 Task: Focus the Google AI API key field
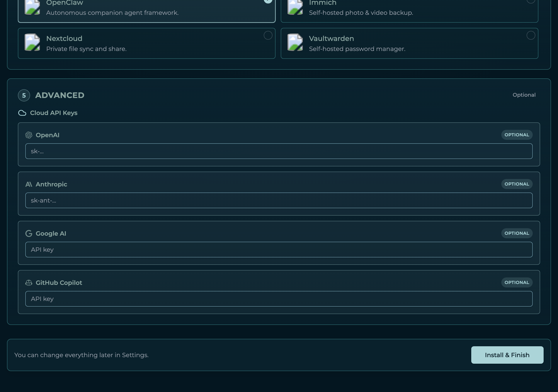tap(279, 249)
